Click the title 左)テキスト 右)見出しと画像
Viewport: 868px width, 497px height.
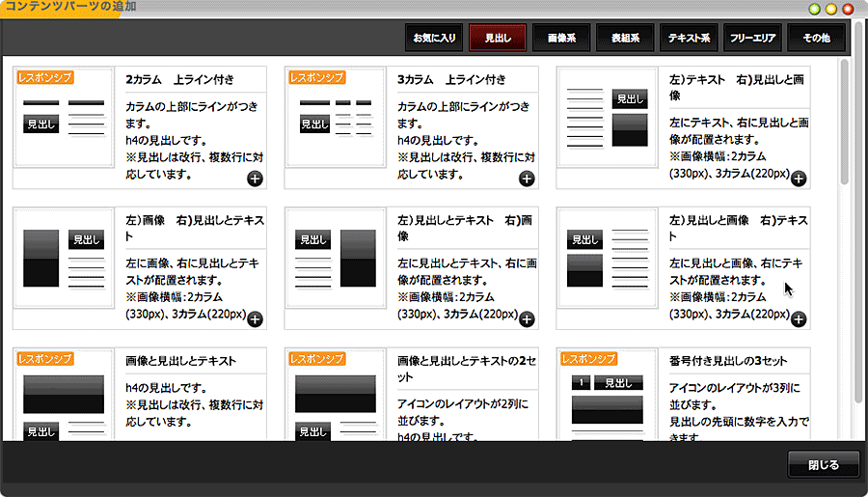tap(737, 88)
